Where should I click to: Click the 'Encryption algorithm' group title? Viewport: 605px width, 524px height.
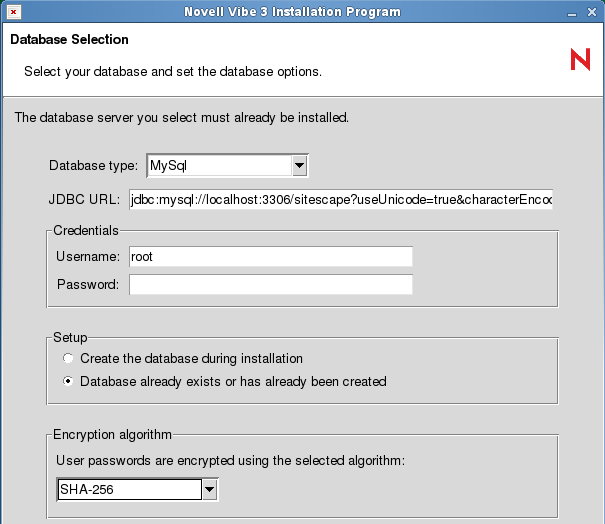(x=113, y=434)
